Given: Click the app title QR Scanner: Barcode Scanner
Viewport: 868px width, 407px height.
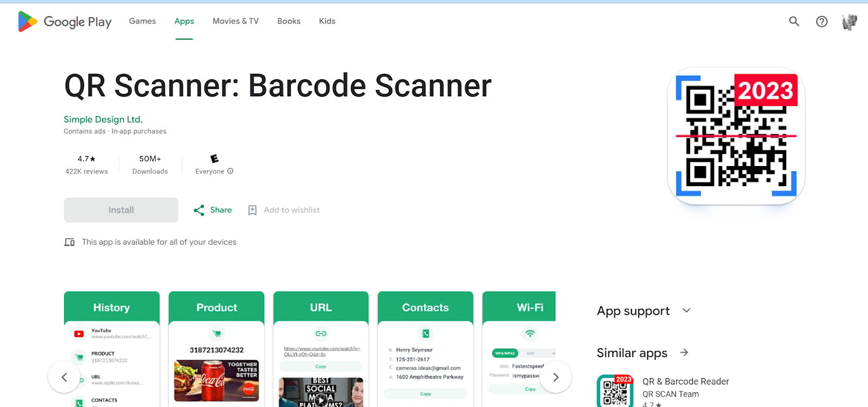Looking at the screenshot, I should pos(278,86).
